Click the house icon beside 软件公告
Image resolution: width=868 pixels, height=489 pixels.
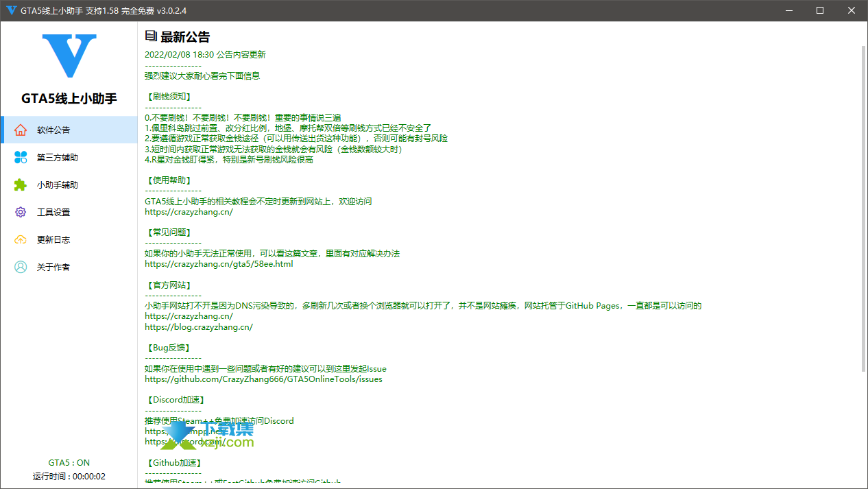click(21, 130)
